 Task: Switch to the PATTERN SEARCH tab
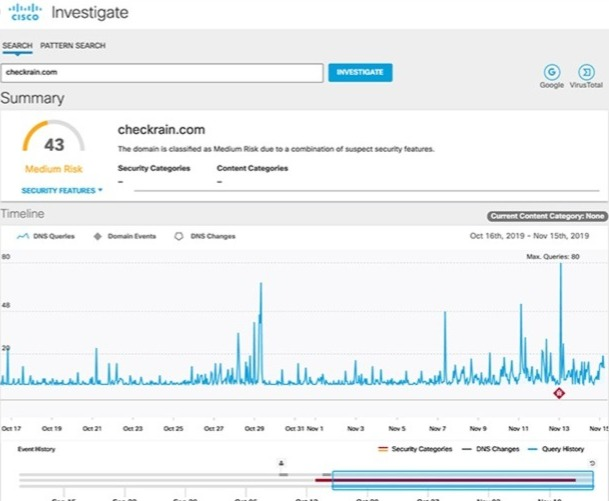[73, 45]
